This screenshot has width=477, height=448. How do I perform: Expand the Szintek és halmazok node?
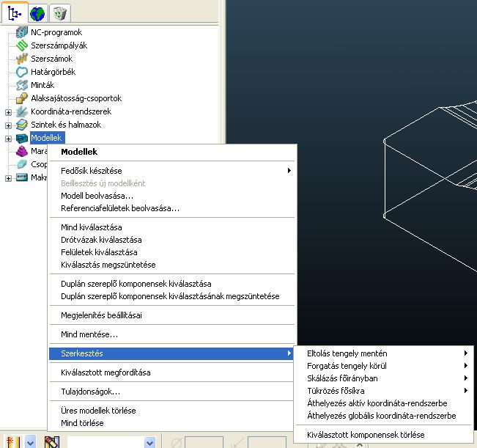[x=8, y=125]
